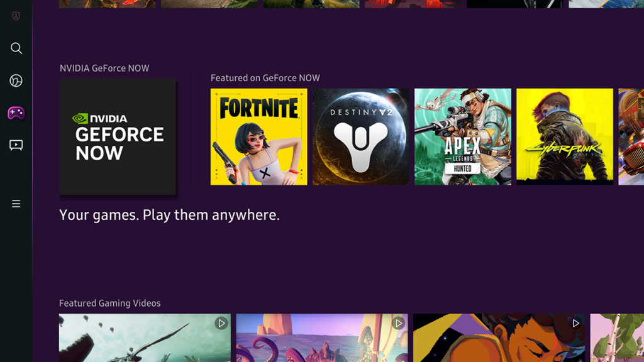The height and width of the screenshot is (362, 644).
Task: Open the hamburger menu in the sidebar
Action: tap(16, 204)
